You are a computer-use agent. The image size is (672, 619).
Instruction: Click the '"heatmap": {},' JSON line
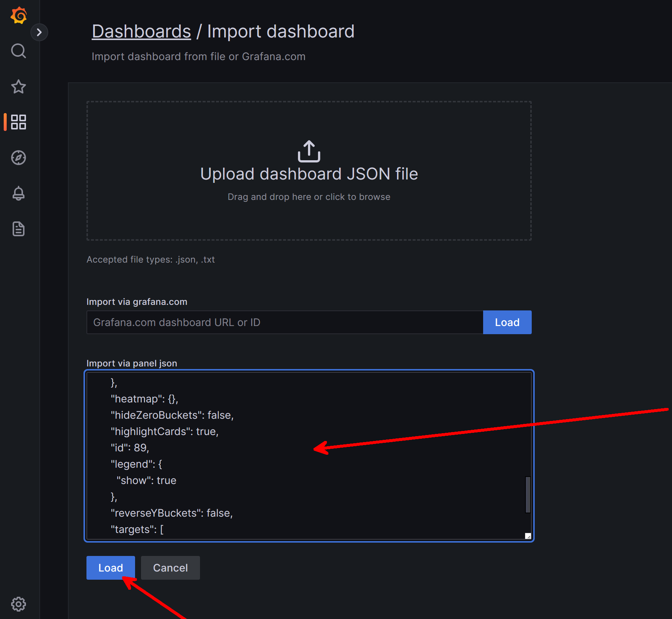click(x=144, y=399)
